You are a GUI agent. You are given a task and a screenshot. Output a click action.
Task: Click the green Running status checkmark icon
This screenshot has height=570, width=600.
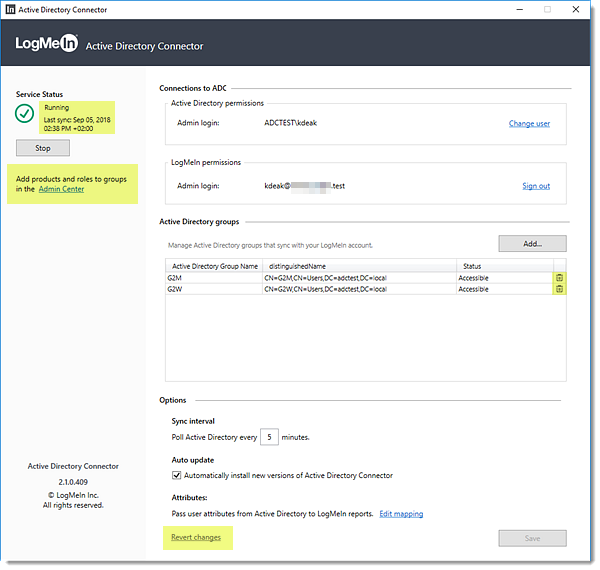click(x=24, y=114)
